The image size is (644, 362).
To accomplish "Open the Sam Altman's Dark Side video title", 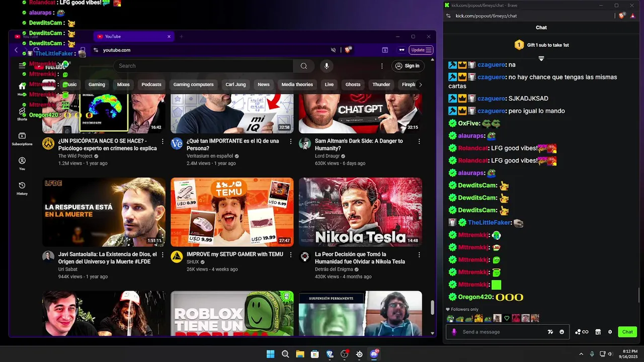I will click(359, 145).
